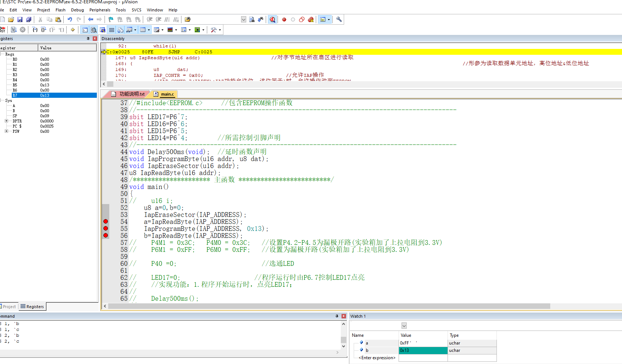Open the Peripherals menu
Image resolution: width=622 pixels, height=364 pixels.
click(x=100, y=10)
